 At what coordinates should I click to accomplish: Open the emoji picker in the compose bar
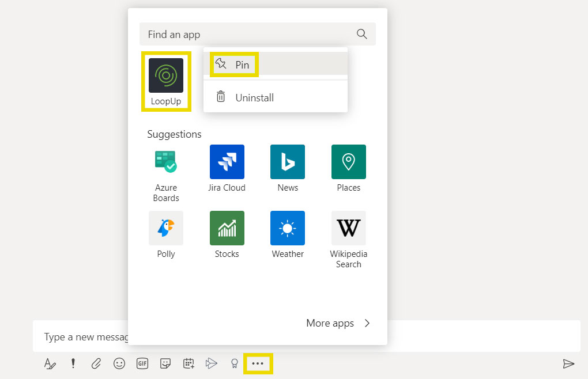point(119,363)
